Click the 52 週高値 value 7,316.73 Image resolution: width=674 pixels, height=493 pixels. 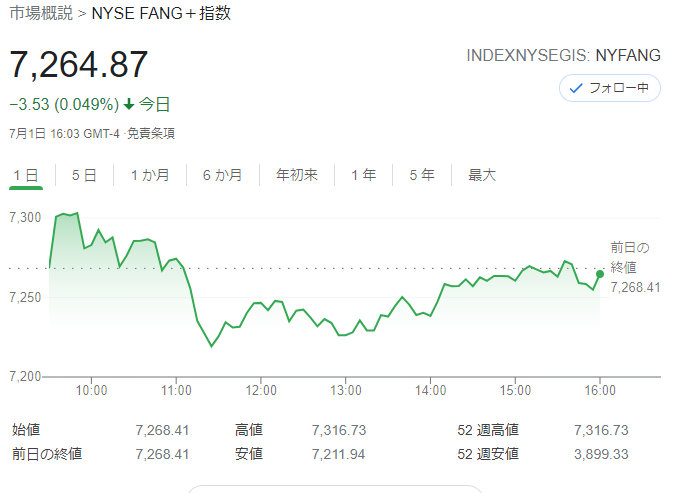tap(601, 430)
